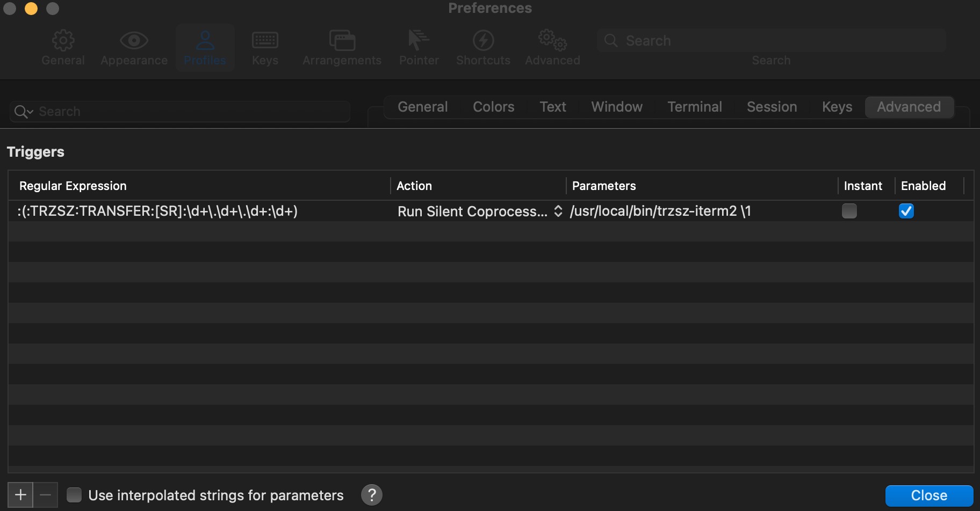Toggle Use interpolated strings for parameters
Image resolution: width=980 pixels, height=511 pixels.
click(74, 494)
